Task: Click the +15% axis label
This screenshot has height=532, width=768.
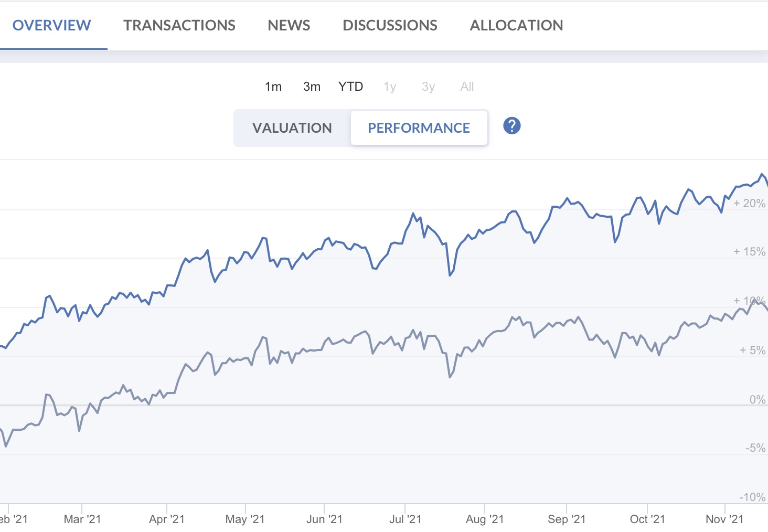Action: coord(750,252)
